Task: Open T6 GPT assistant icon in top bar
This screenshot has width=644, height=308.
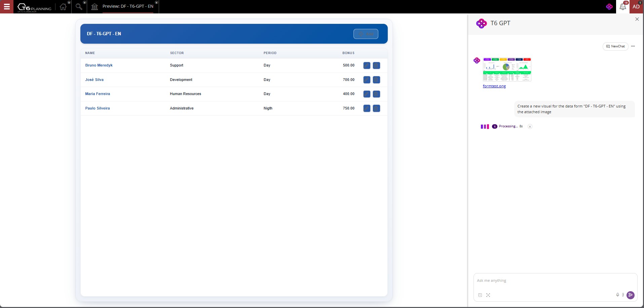Action: (x=609, y=7)
